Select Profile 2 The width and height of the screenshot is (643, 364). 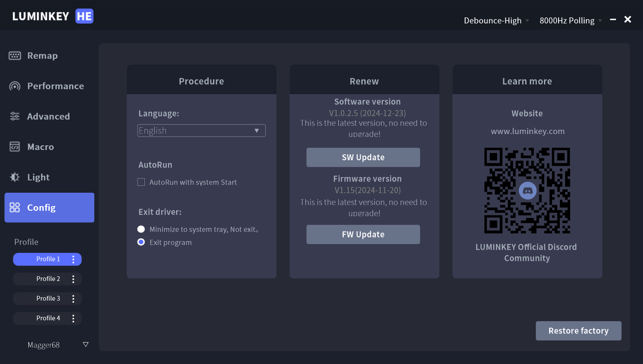click(x=47, y=279)
